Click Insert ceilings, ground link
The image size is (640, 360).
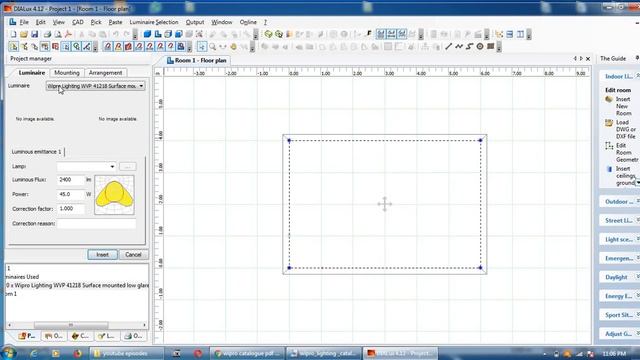pos(626,176)
